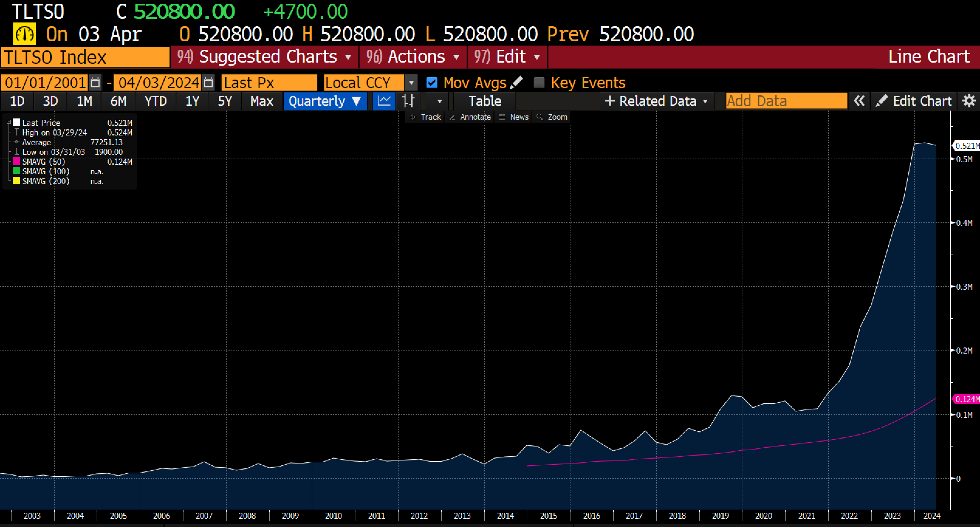Viewport: 980px width, 527px height.
Task: Click pencil icon next to Mov Avgs
Action: coord(516,83)
